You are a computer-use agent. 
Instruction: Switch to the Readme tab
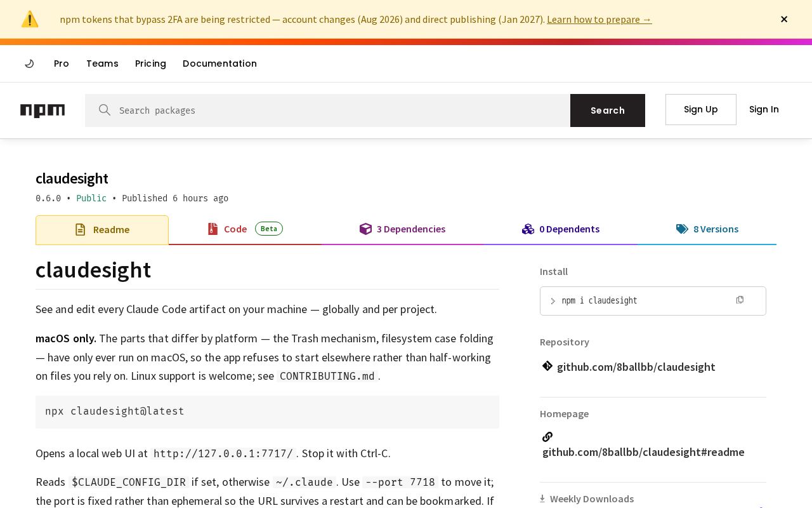[102, 230]
